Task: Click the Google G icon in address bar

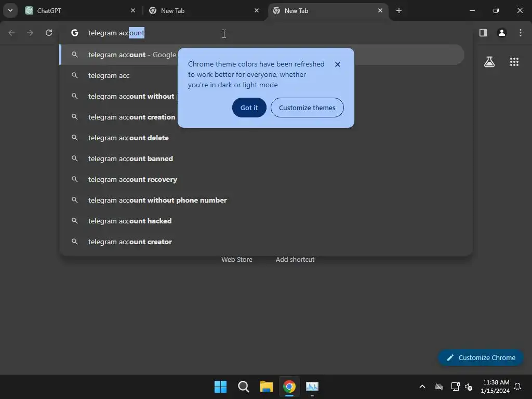Action: (75, 33)
